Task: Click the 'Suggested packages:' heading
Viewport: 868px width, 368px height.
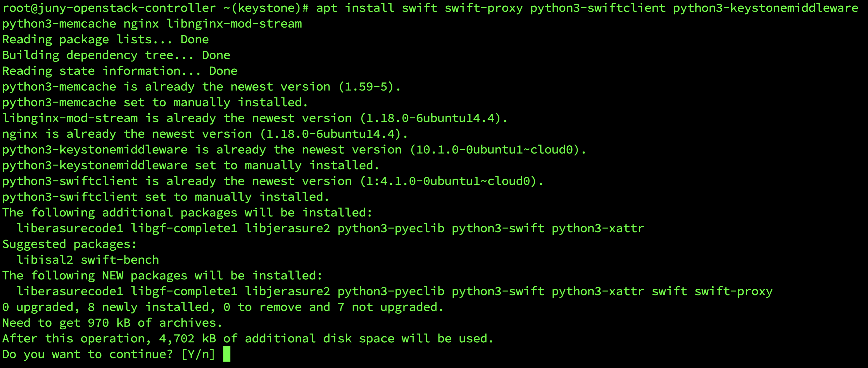Action: click(x=70, y=244)
